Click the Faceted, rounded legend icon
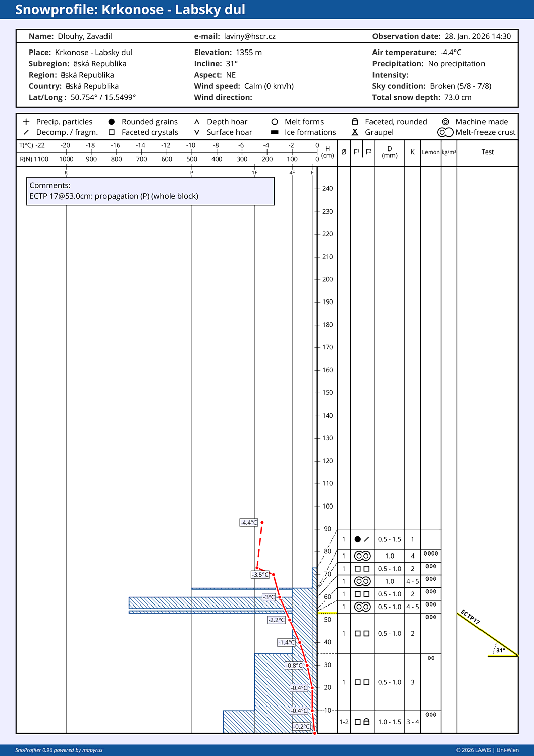Viewport: 534px width, 756px height. click(x=355, y=122)
